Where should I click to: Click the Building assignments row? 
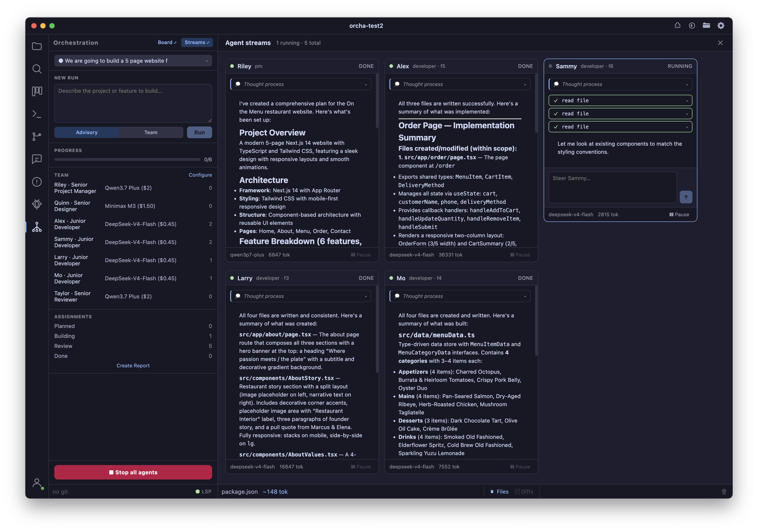(x=133, y=336)
